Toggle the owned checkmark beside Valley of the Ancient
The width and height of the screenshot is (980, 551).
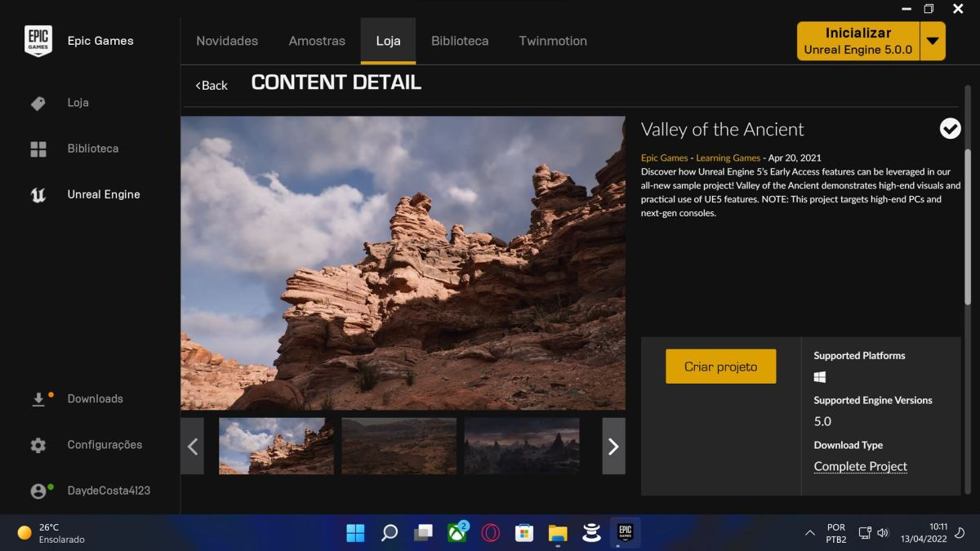(950, 128)
